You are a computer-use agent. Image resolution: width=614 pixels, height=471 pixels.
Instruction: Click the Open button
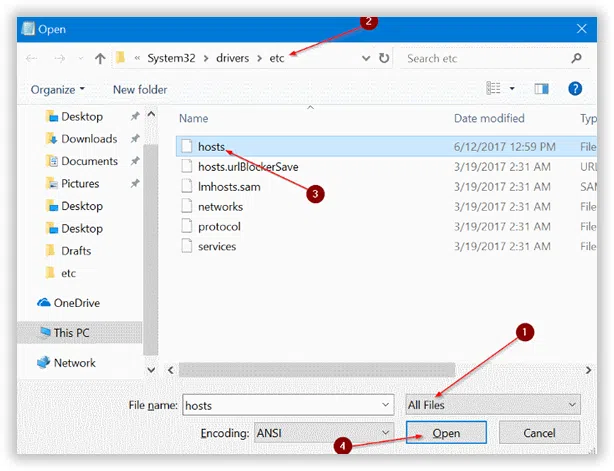[446, 433]
